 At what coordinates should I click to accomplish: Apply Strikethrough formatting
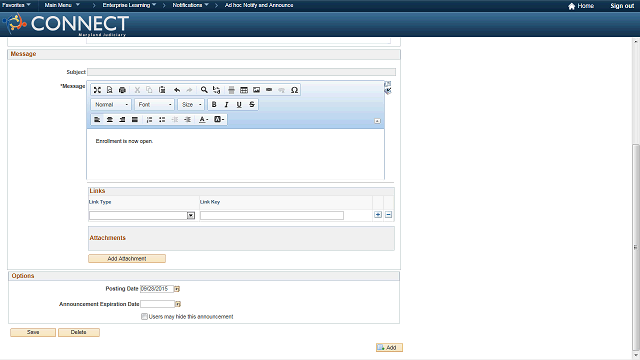pos(252,104)
